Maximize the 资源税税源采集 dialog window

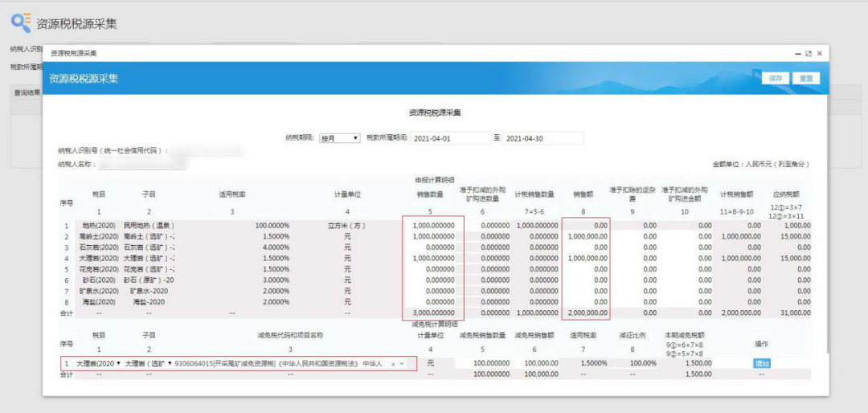tap(809, 54)
